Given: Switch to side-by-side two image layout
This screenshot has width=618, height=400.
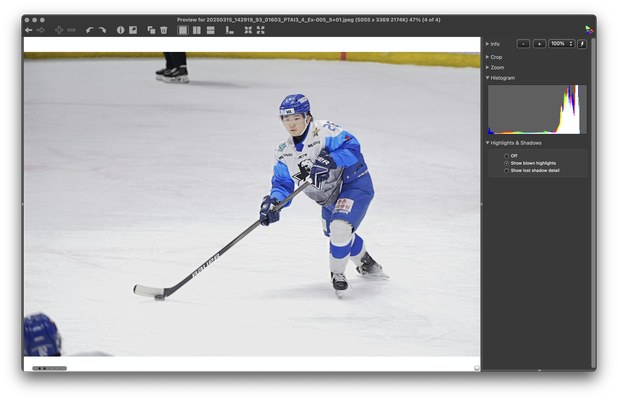Looking at the screenshot, I should [197, 30].
